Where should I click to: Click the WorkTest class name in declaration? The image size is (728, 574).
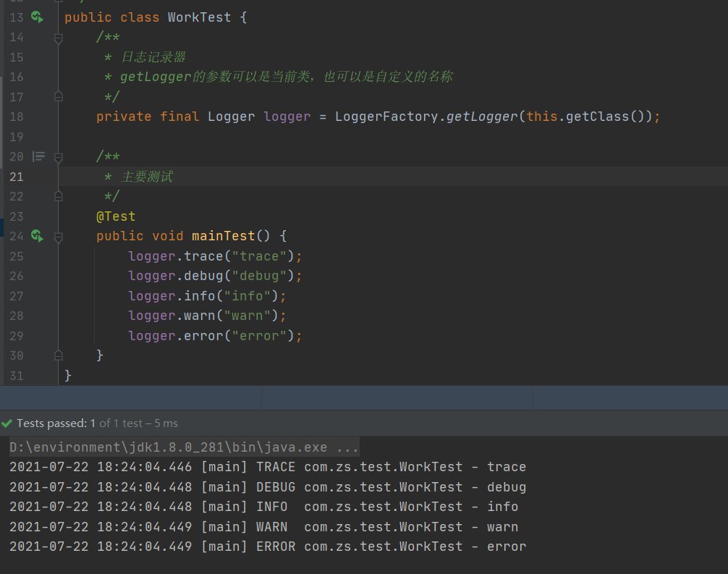(x=199, y=17)
